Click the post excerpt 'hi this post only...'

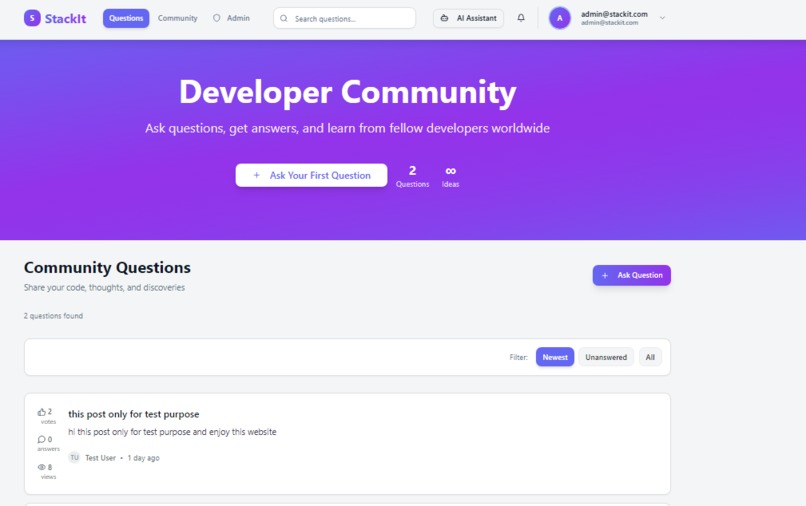172,432
